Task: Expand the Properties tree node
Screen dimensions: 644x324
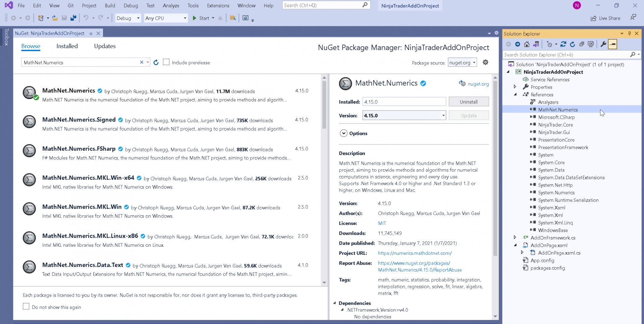Action: click(515, 87)
